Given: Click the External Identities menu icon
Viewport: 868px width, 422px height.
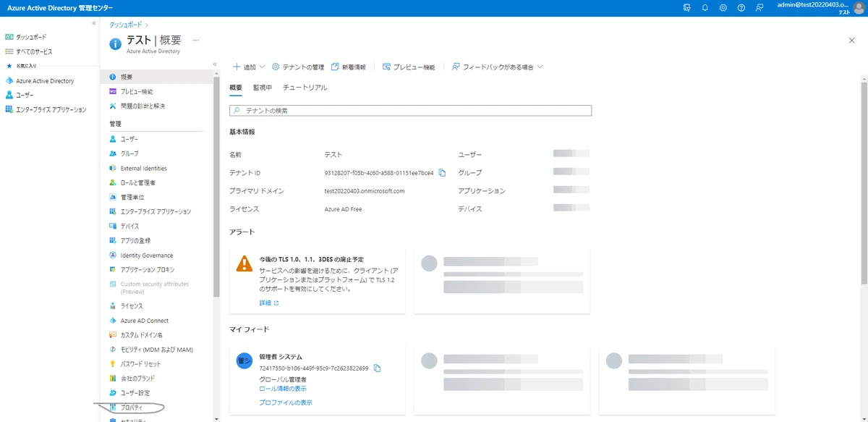Looking at the screenshot, I should click(x=113, y=169).
